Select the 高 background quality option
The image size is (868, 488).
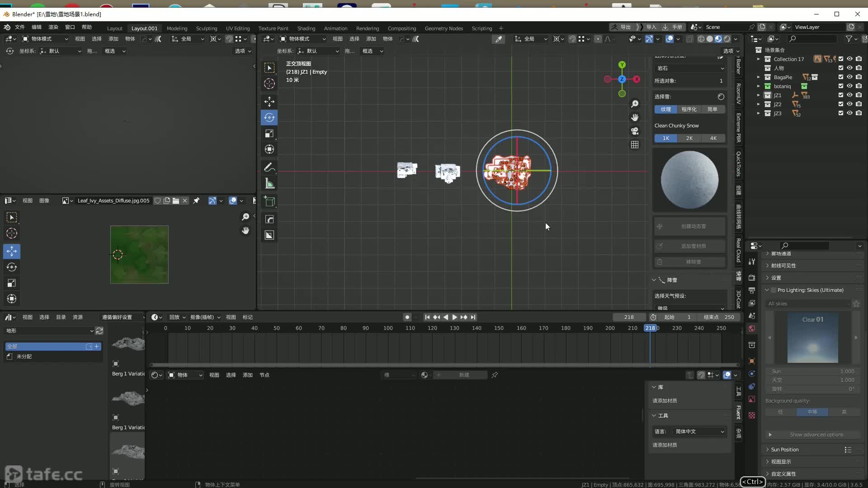click(x=844, y=412)
